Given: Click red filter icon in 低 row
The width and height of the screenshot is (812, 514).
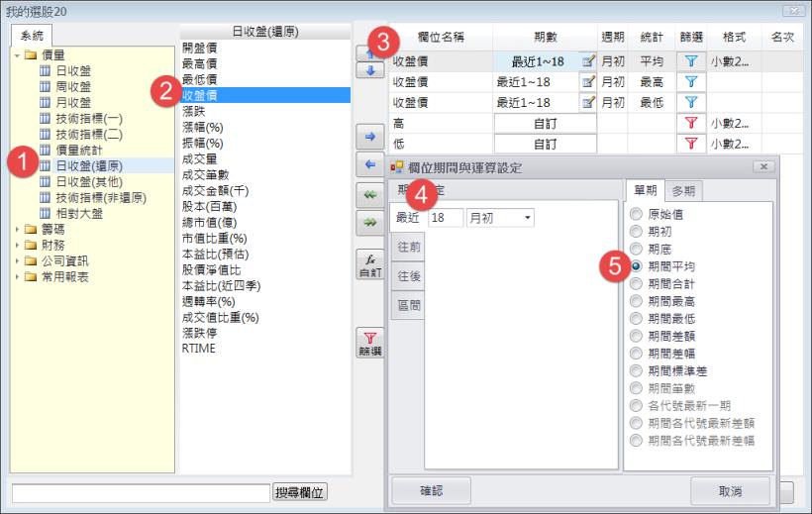Looking at the screenshot, I should pos(691,144).
